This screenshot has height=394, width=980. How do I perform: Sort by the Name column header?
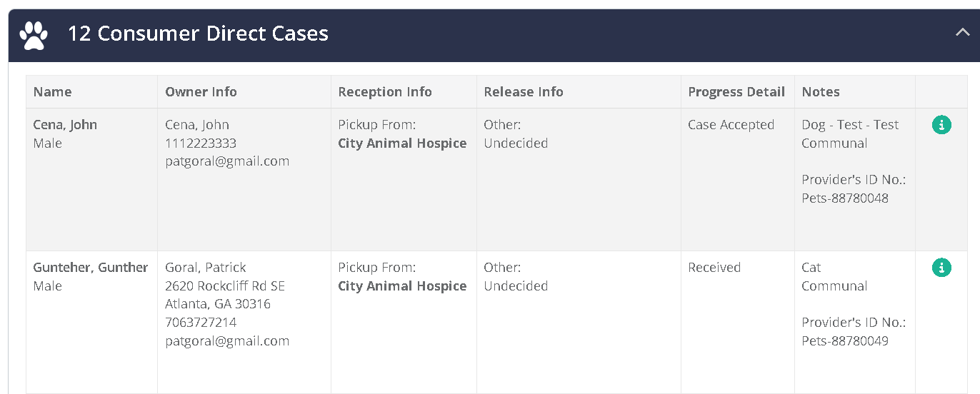52,91
